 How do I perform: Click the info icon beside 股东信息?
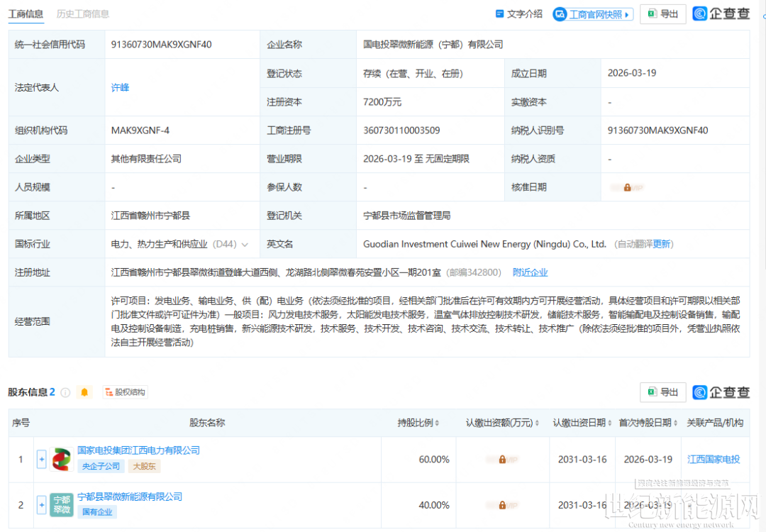65,392
